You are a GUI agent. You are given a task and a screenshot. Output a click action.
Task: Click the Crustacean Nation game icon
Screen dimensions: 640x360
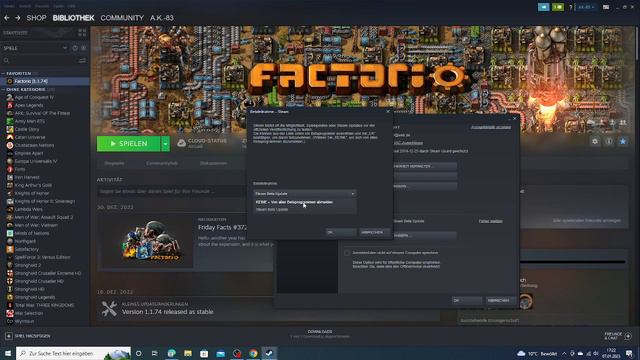tap(10, 145)
